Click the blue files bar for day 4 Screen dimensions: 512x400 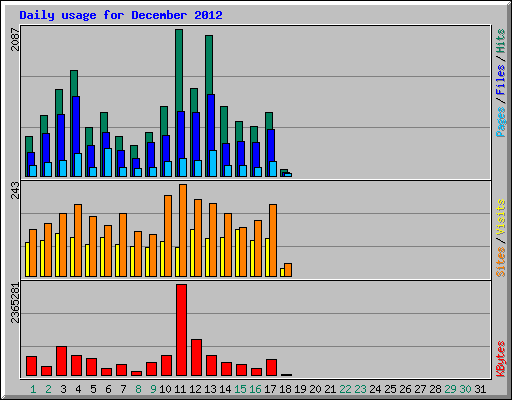click(76, 125)
